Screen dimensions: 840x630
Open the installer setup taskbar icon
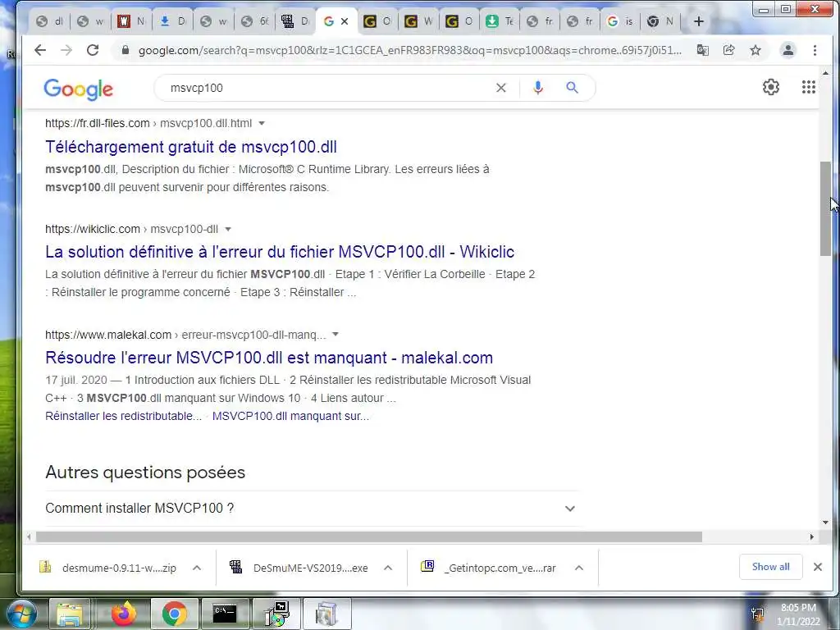click(277, 614)
